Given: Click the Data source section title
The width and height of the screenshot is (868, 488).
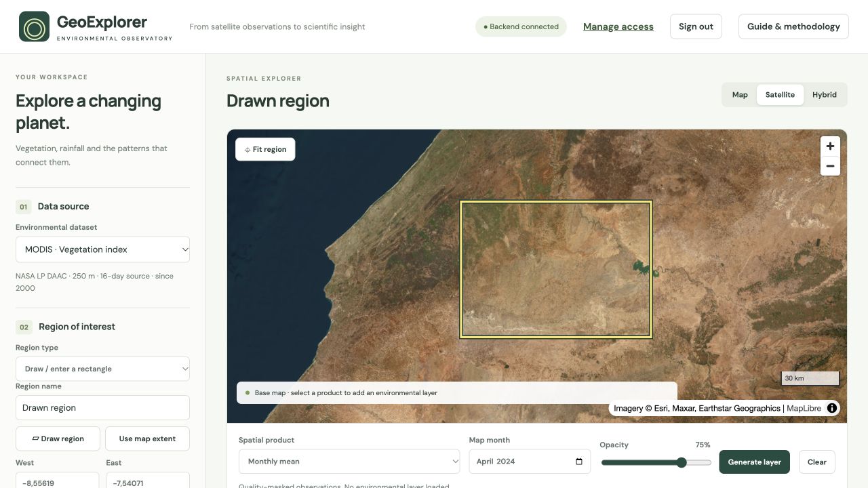Looking at the screenshot, I should 63,207.
